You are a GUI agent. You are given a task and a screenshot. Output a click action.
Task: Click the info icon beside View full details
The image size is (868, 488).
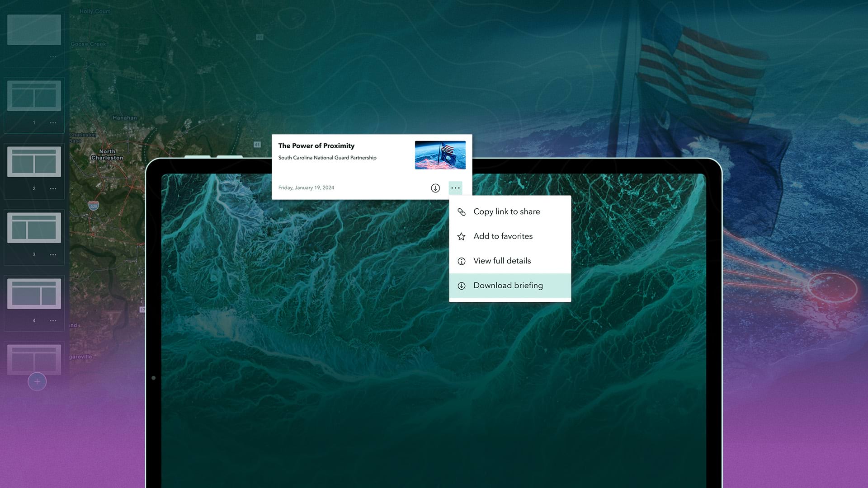(x=462, y=261)
